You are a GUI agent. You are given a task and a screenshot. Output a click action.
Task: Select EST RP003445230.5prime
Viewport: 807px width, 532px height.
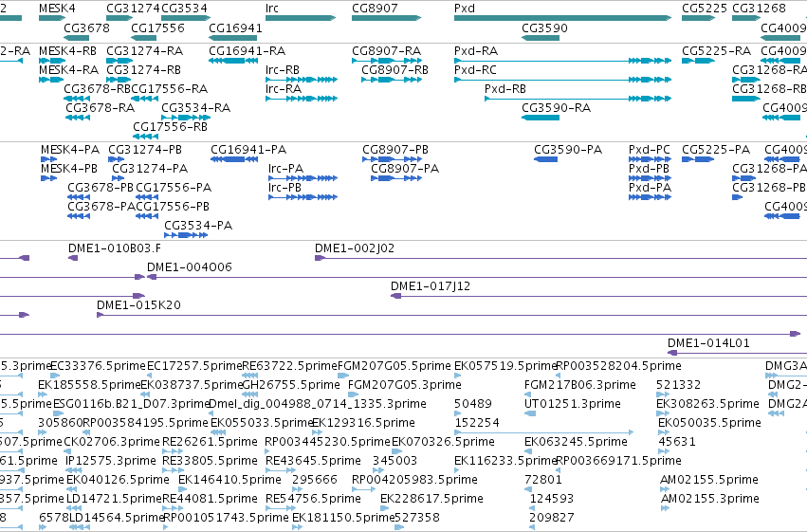pyautogui.click(x=327, y=442)
